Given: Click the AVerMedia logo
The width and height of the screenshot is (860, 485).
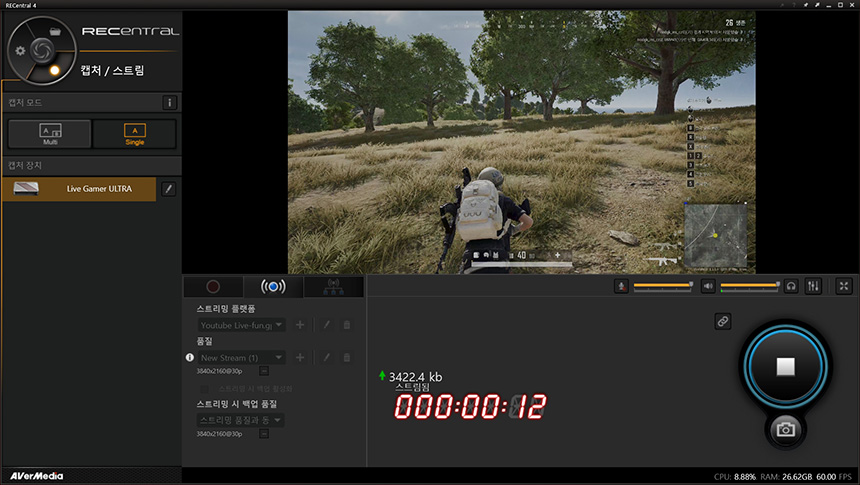Looking at the screenshot, I should point(37,476).
